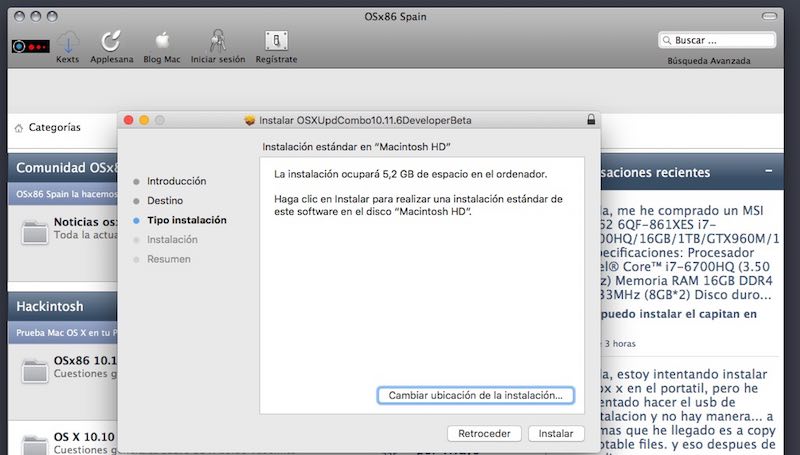Open the Noticias folder icon
Screen dimensions: 800x455
[x=35, y=232]
